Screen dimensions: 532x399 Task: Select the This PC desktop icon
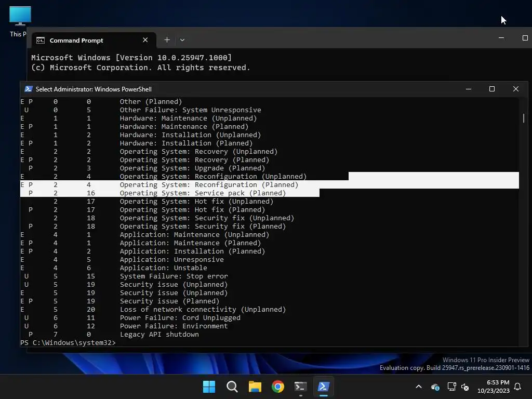pos(20,22)
